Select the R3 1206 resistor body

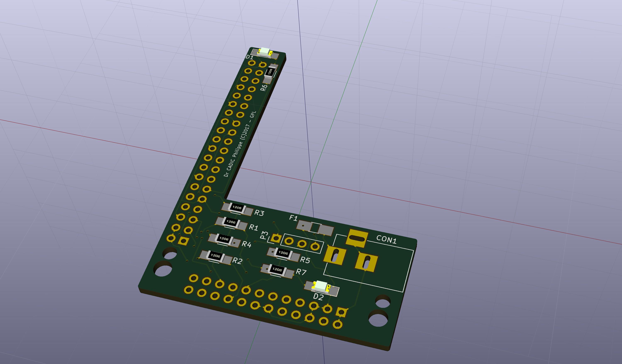[237, 208]
